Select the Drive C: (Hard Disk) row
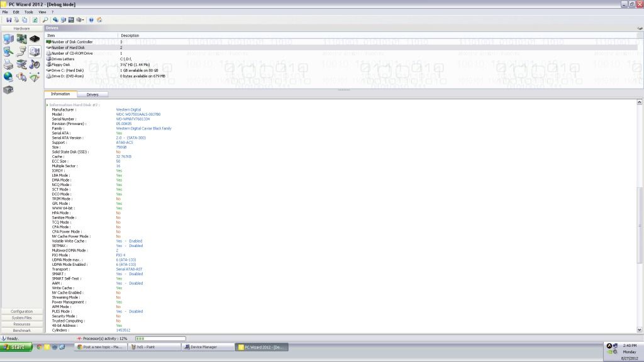644x362 pixels. tap(341, 70)
